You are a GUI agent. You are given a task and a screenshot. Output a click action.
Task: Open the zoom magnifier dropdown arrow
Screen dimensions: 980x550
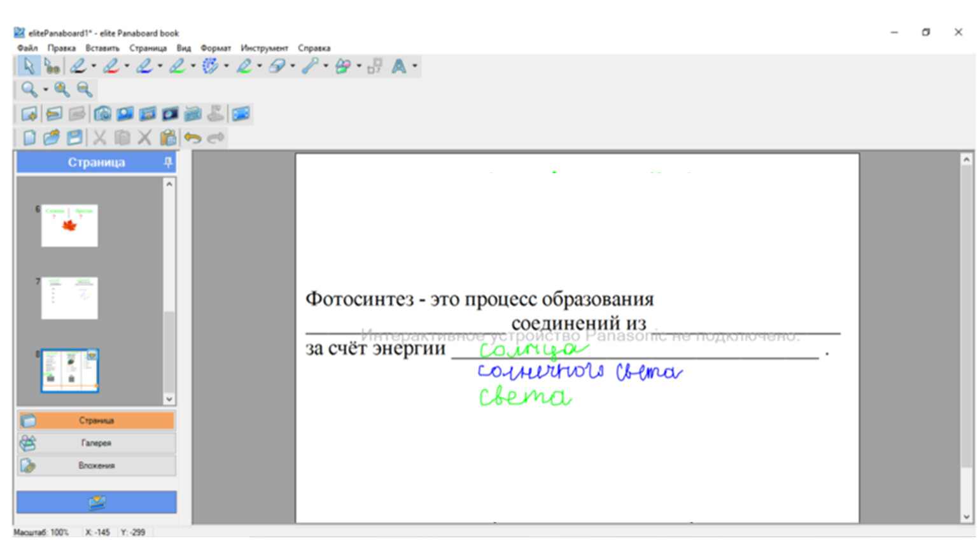click(x=45, y=90)
